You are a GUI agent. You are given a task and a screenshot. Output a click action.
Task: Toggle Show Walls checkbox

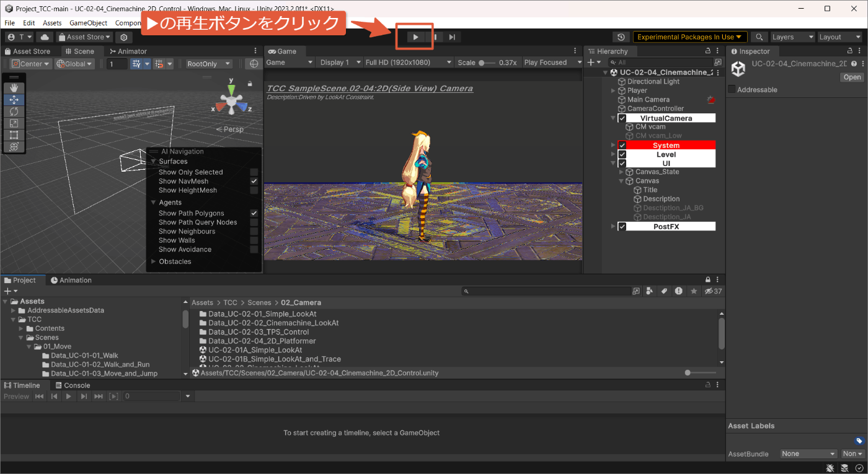[x=254, y=240]
